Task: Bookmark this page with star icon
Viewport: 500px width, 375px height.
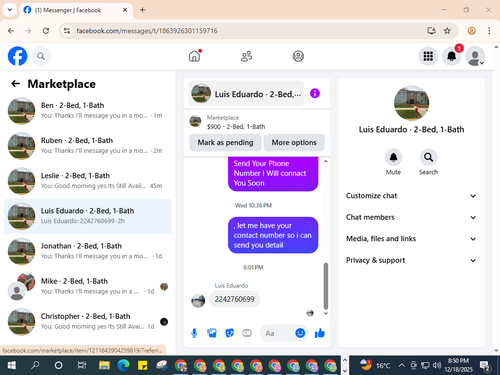Action: click(x=447, y=31)
